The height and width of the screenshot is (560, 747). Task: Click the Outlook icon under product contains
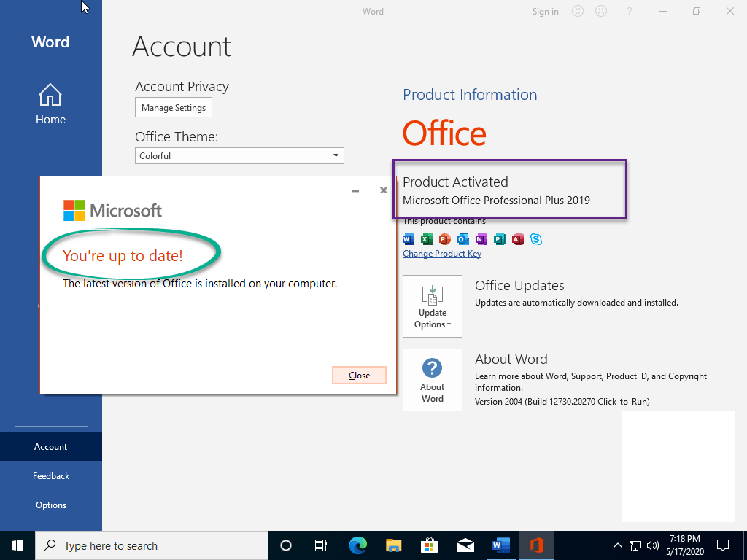[462, 239]
